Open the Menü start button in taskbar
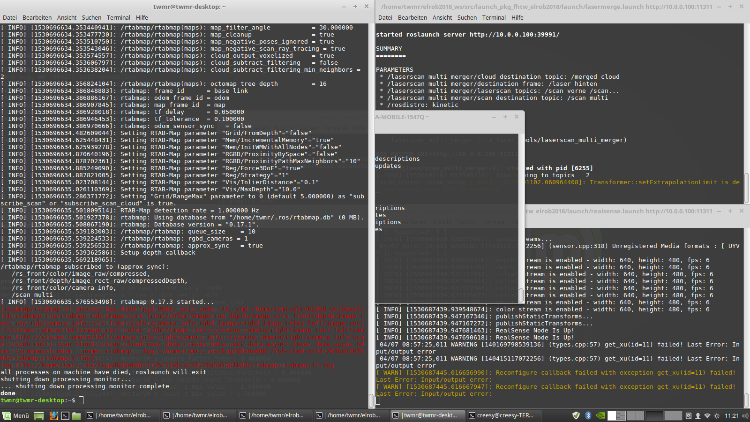 click(x=14, y=414)
